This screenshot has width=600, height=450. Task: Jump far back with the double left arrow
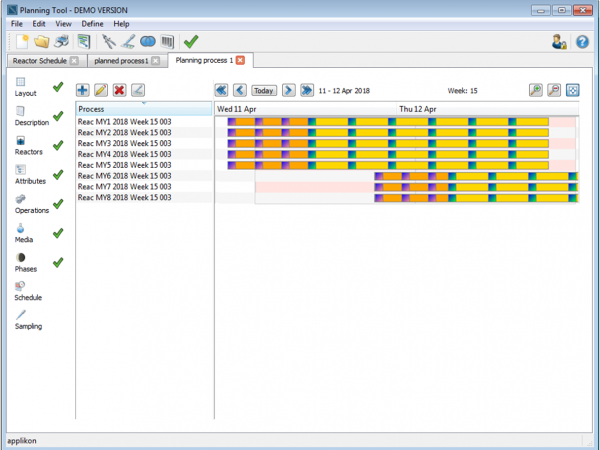pyautogui.click(x=221, y=90)
